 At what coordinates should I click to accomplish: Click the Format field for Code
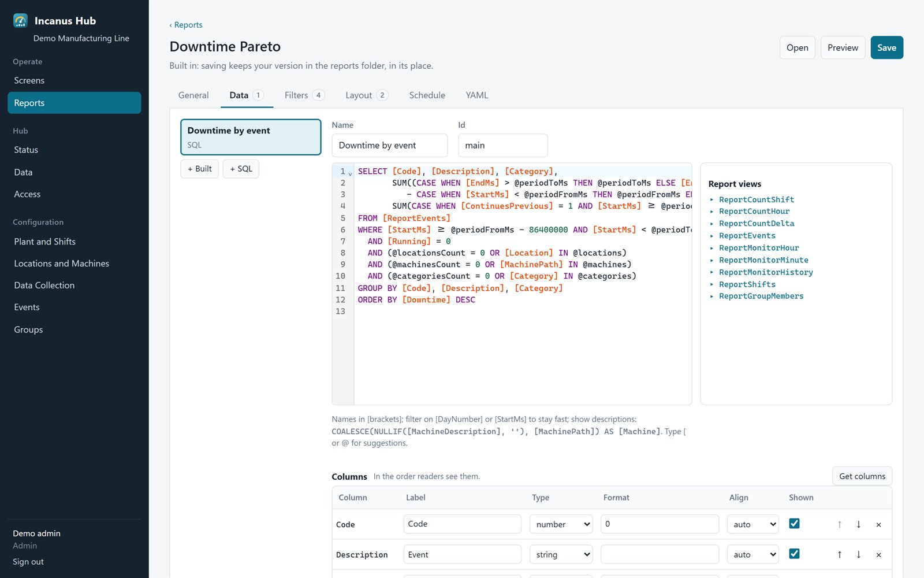660,524
